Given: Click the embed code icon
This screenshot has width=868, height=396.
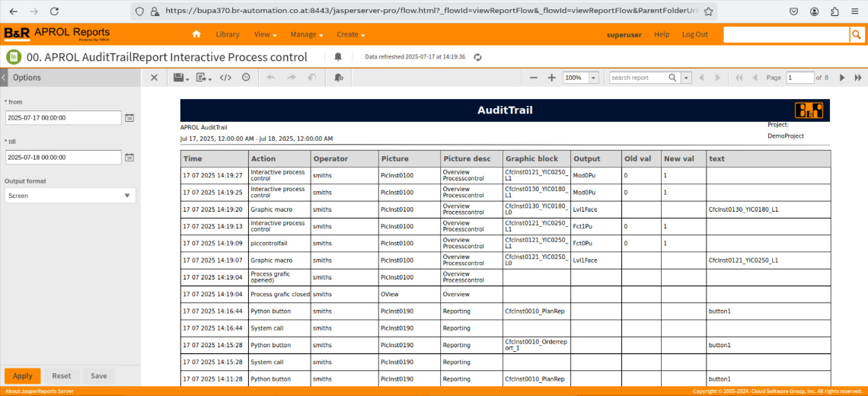Looking at the screenshot, I should (x=225, y=78).
